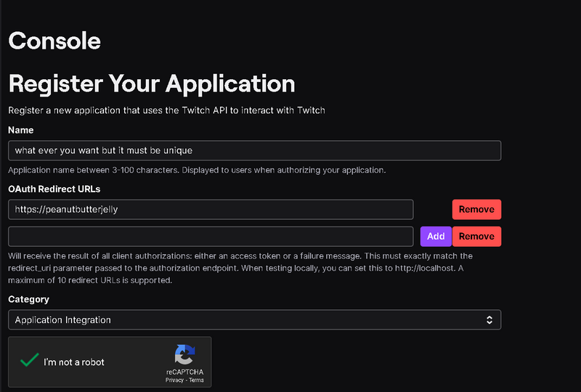Open the Application Integration category dropdown
The image size is (581, 392).
[x=254, y=320]
